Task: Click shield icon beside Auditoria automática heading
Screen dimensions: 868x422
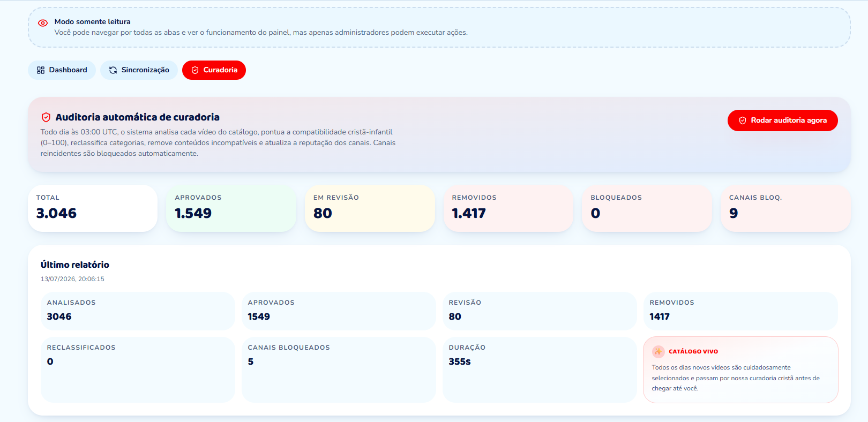Action: click(46, 117)
